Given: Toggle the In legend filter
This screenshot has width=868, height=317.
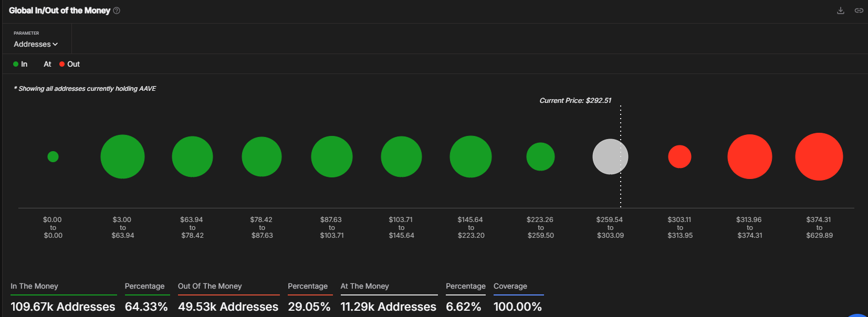Looking at the screenshot, I should [x=20, y=64].
